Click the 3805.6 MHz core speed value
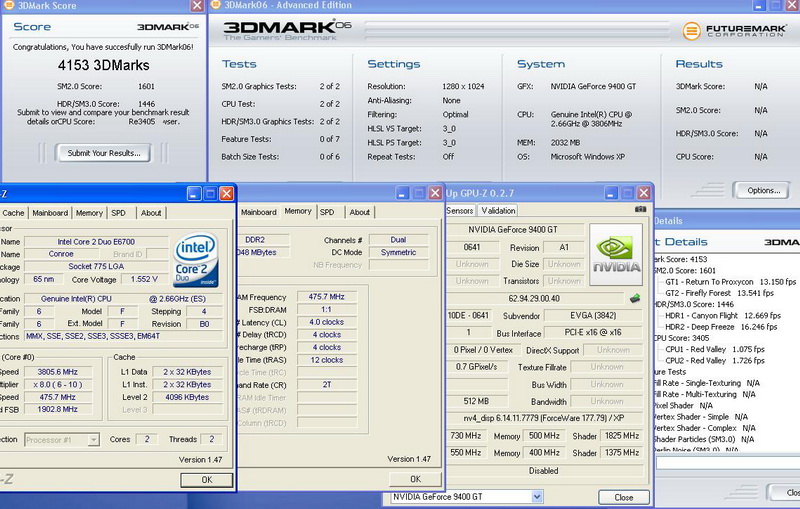 point(58,372)
